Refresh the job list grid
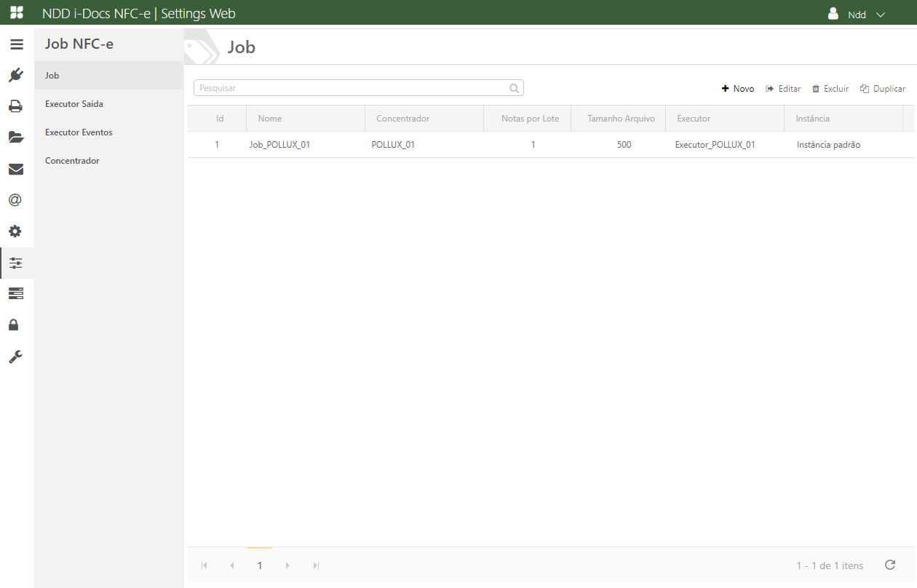The width and height of the screenshot is (917, 588). tap(889, 565)
